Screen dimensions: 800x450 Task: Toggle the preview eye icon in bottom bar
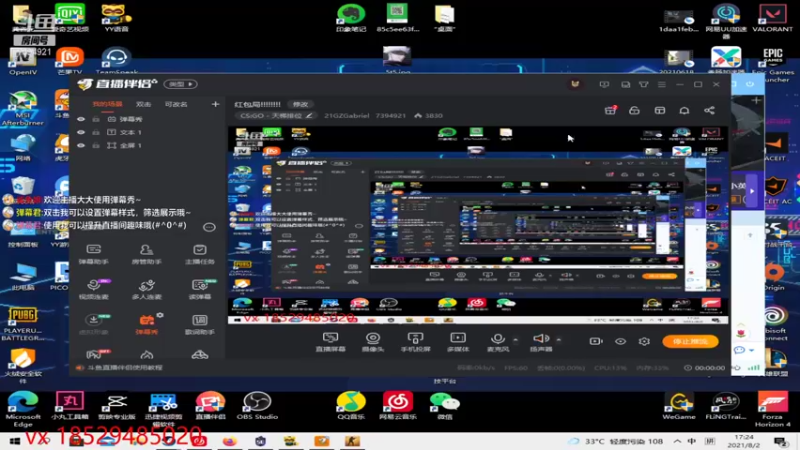(x=620, y=341)
